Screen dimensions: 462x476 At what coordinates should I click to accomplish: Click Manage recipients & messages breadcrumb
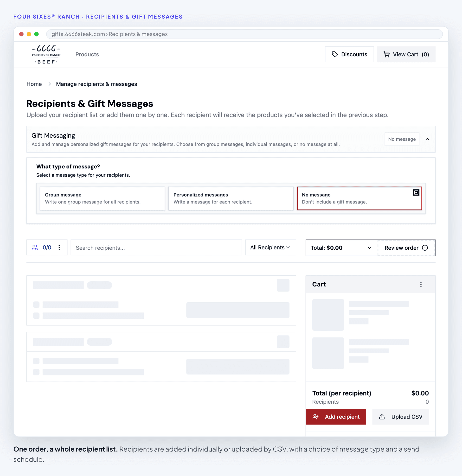point(96,84)
